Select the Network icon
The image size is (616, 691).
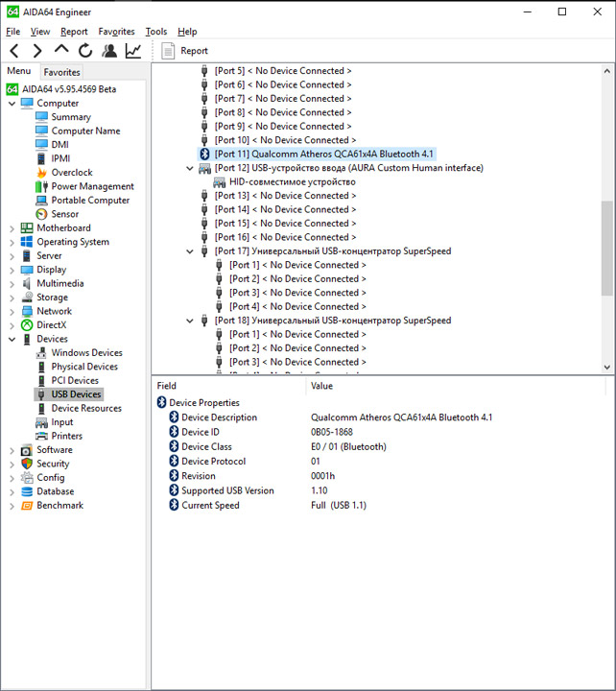(x=27, y=311)
